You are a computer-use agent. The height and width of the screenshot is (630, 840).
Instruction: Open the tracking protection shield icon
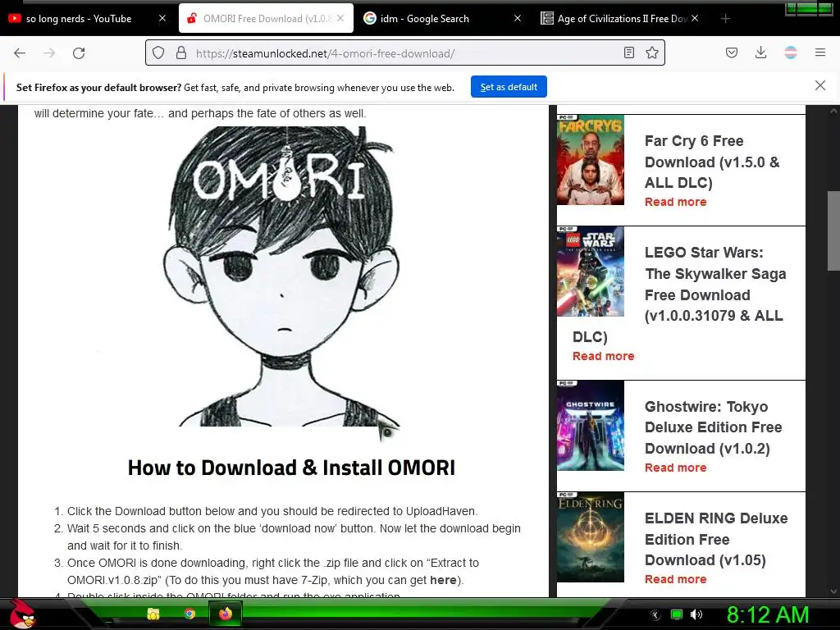click(x=158, y=53)
